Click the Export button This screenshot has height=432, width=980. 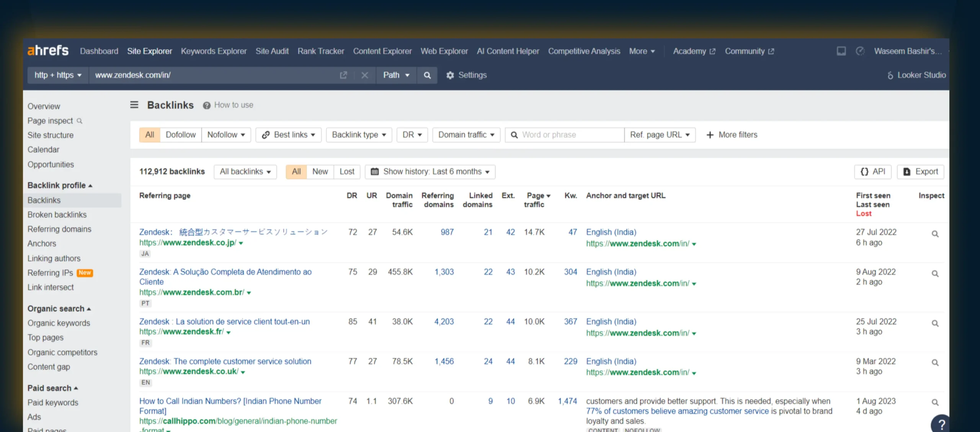(x=920, y=172)
